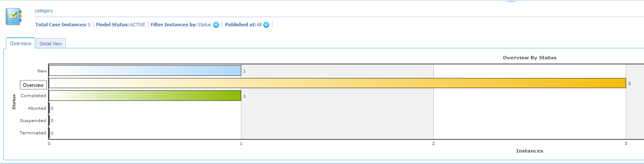Screen dimensions: 644x164
Task: Click the category title text
Action: (x=44, y=11)
